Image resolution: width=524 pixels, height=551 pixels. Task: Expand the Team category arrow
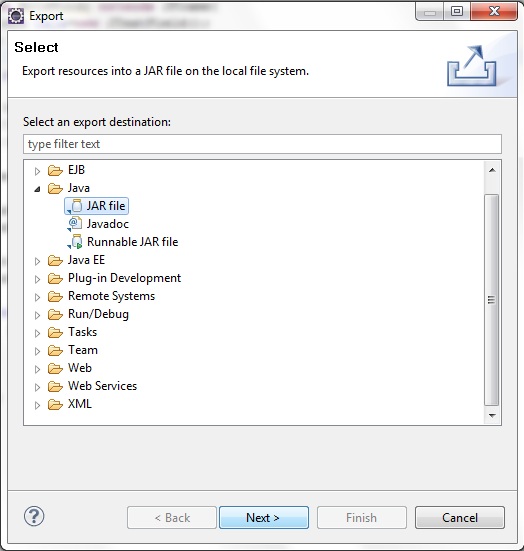coord(37,351)
